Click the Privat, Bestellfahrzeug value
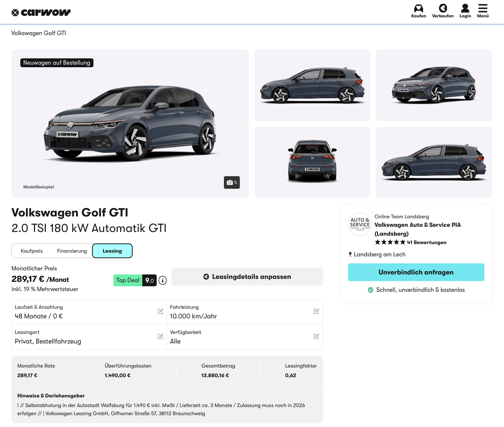This screenshot has width=504, height=427. (48, 341)
